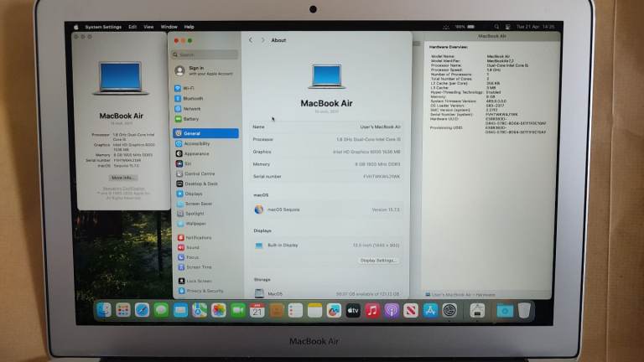Open Freeform from the Dock
Screen dimensions: 644x362
[x=334, y=310]
